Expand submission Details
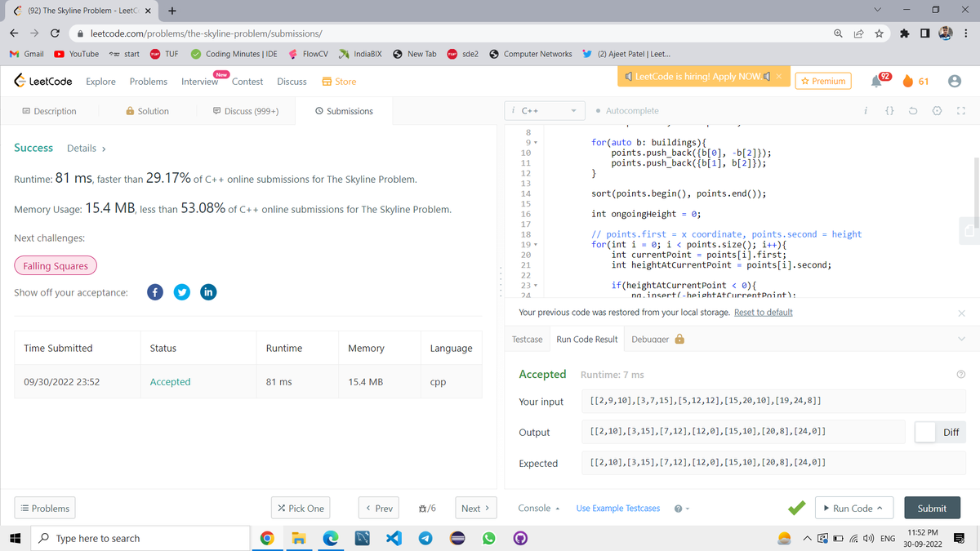This screenshot has width=980, height=551. click(x=87, y=149)
